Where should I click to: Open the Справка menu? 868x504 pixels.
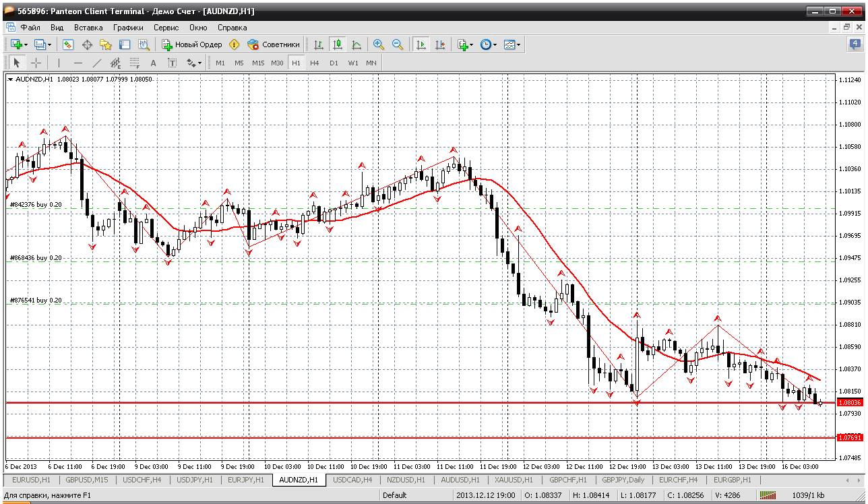(232, 28)
